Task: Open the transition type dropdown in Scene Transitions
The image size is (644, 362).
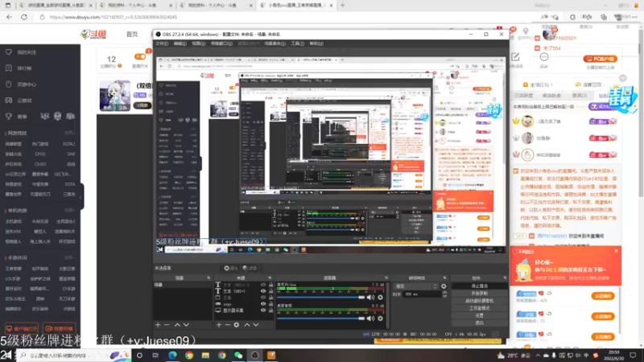Action: [x=415, y=286]
